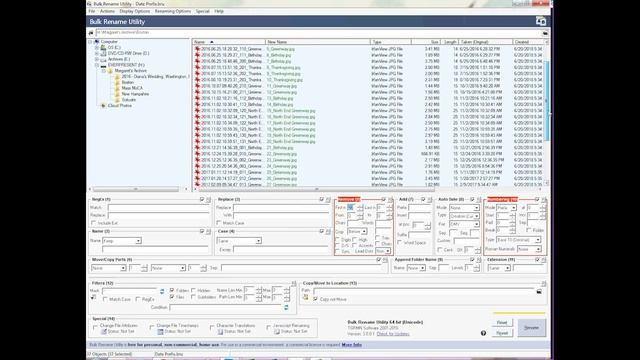
Task: Click the folder-up icon left of path bar
Action: [91, 33]
